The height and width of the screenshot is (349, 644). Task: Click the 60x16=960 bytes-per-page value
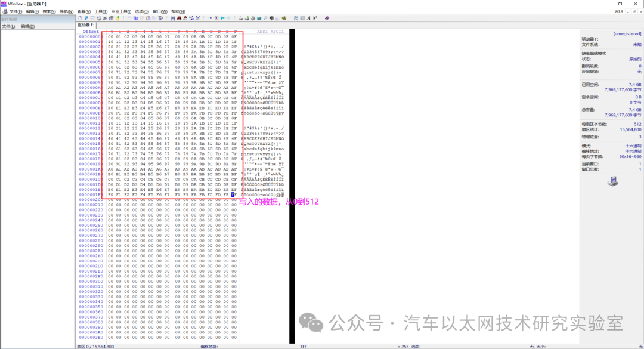630,157
